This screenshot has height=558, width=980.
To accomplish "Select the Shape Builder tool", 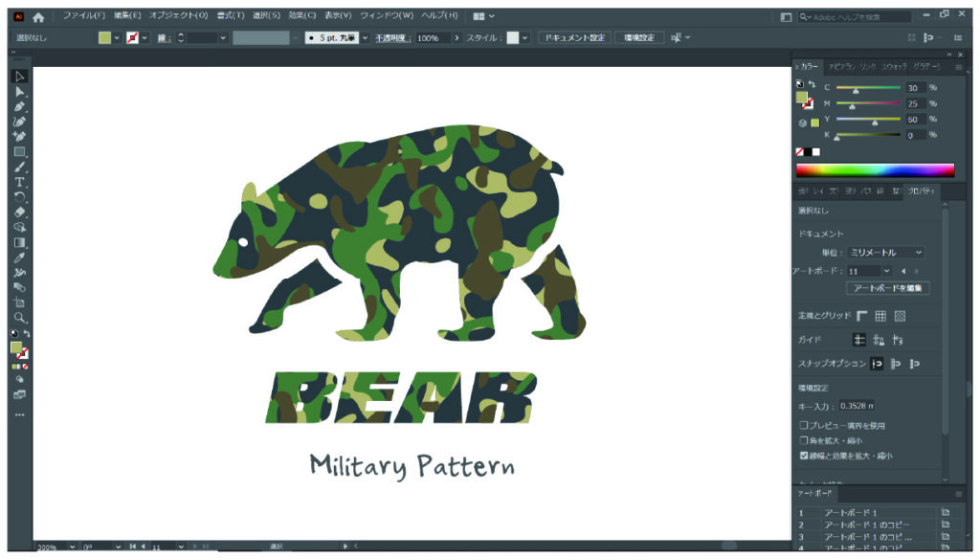I will (x=19, y=228).
